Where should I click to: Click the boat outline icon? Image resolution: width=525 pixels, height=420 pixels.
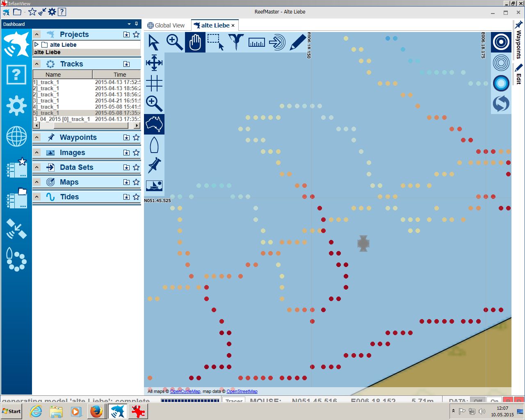(x=154, y=145)
